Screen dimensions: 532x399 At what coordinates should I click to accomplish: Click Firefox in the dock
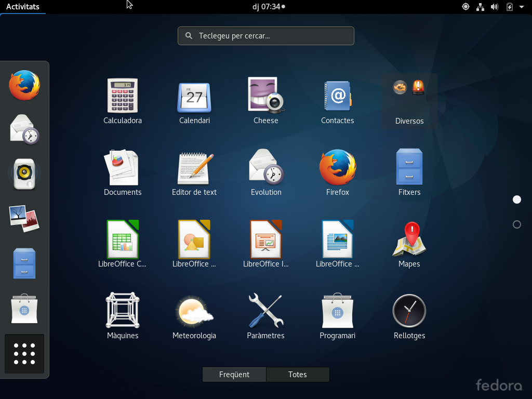pos(24,85)
